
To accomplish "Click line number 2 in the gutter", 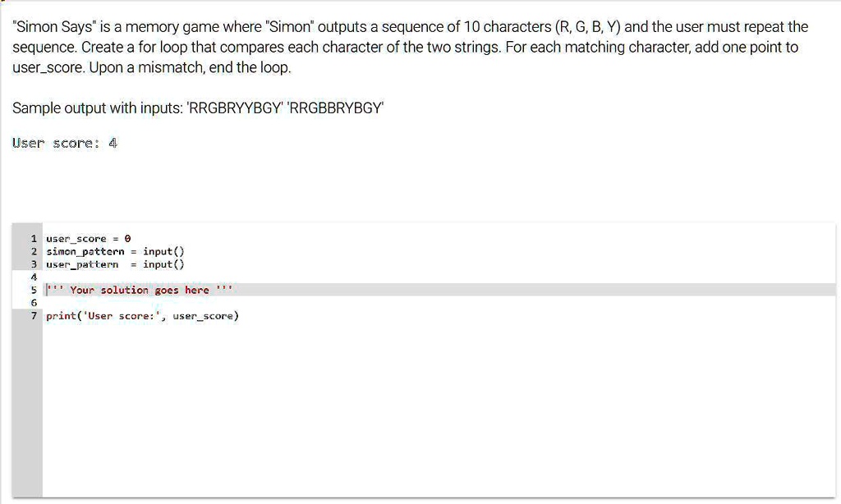I will tap(34, 251).
